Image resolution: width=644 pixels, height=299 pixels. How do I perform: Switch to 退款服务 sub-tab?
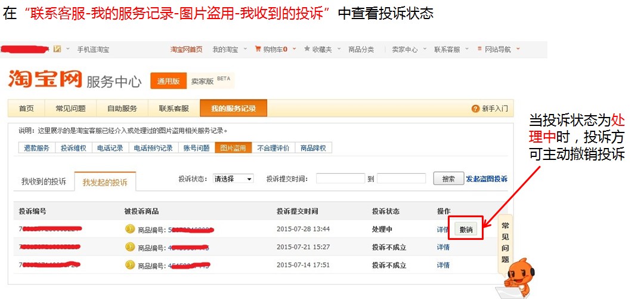pos(37,148)
